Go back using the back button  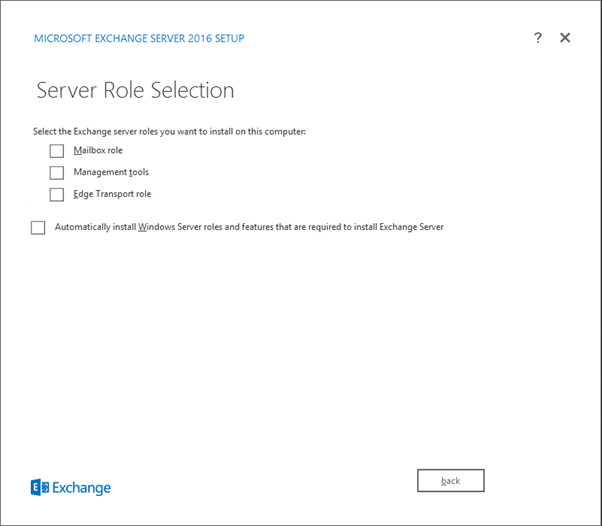(x=450, y=481)
